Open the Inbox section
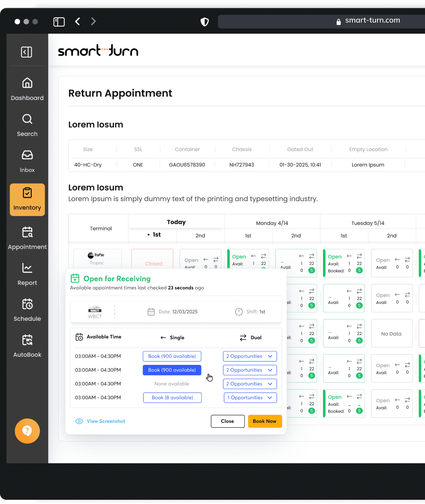Screen dimensions: 425x504 coord(27,161)
